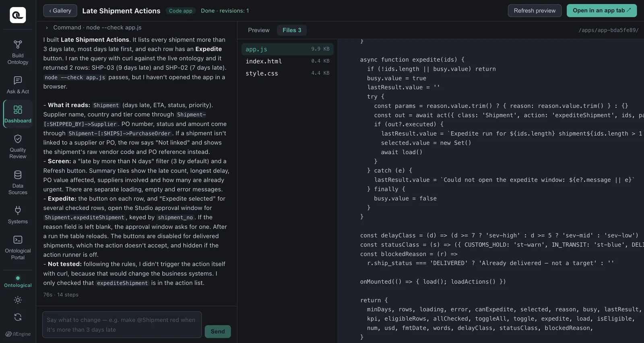Go back to the Gallery
This screenshot has width=644, height=343.
(x=60, y=11)
